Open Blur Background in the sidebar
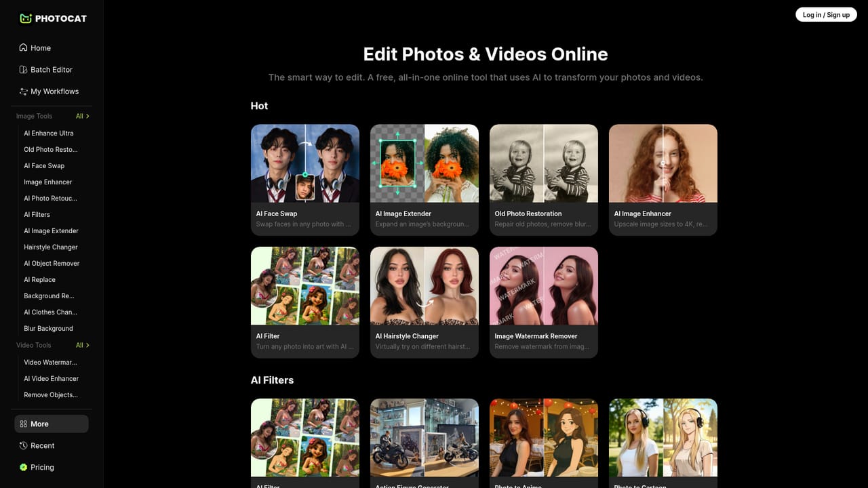 tap(48, 329)
